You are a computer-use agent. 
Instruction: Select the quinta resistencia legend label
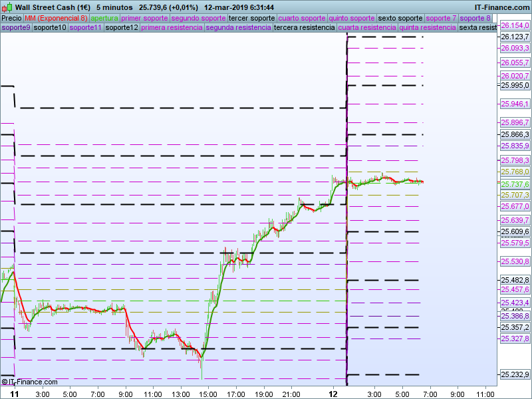click(x=428, y=27)
